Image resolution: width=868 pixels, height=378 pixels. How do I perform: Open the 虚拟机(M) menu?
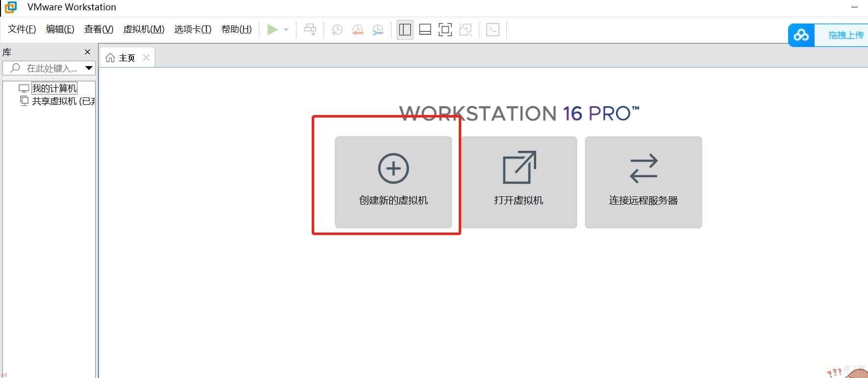click(144, 29)
